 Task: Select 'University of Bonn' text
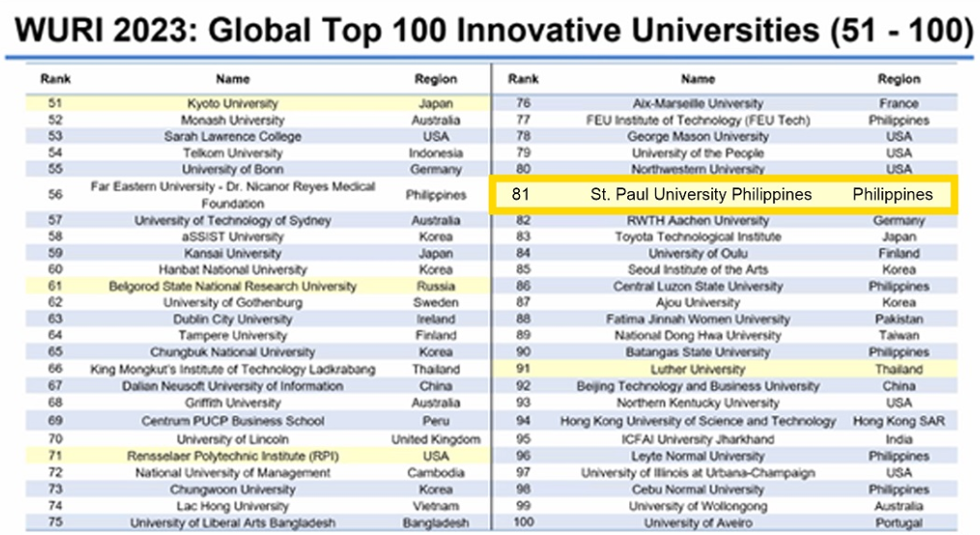pos(233,169)
